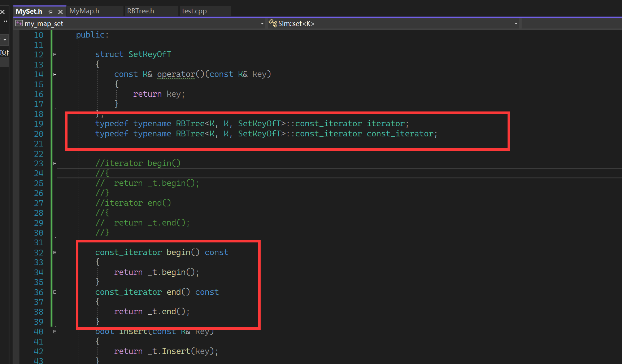Image resolution: width=622 pixels, height=364 pixels.
Task: Click the SetKeyOfT struct name on line 12
Action: [150, 54]
